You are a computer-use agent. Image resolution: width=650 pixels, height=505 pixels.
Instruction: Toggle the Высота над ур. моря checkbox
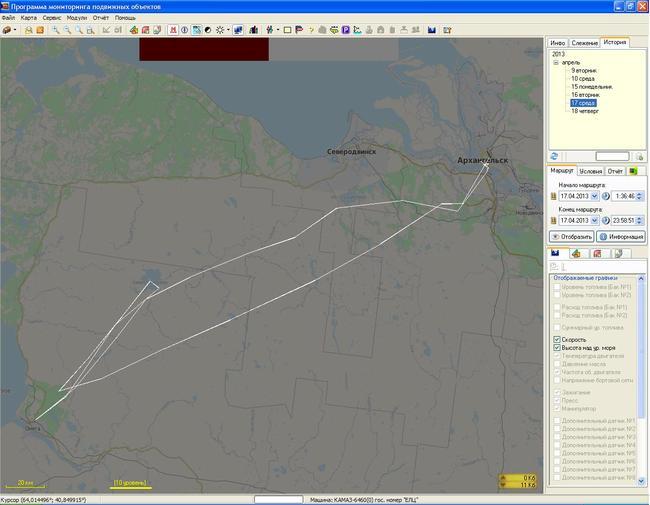557,348
